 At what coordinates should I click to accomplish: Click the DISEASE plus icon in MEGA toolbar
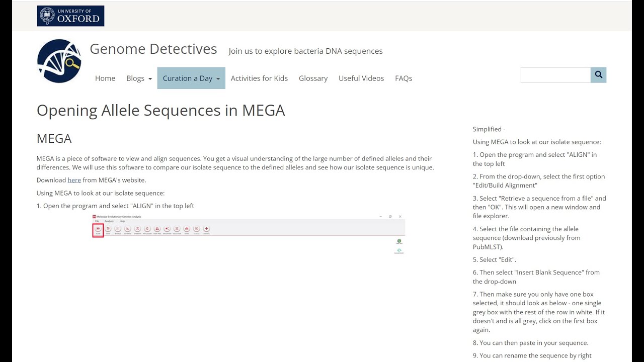(206, 229)
